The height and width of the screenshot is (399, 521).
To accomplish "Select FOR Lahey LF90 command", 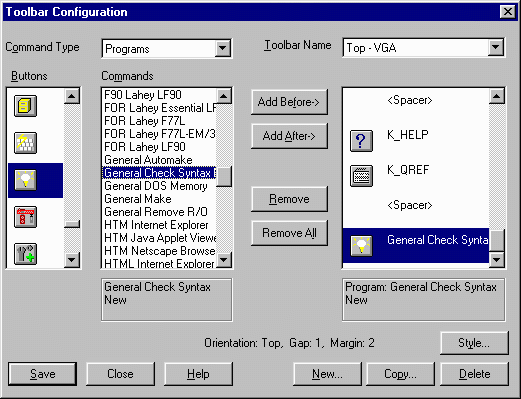I will (159, 147).
